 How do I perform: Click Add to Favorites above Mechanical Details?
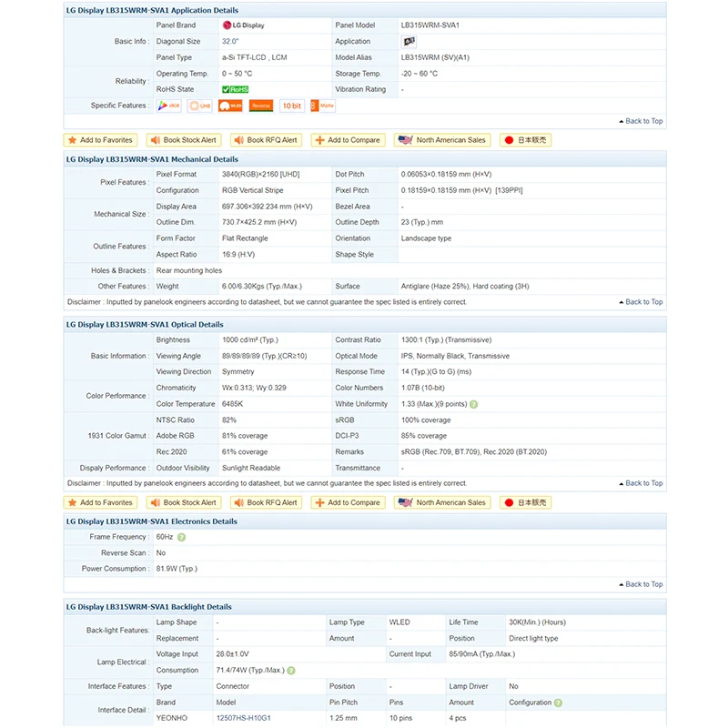(100, 140)
